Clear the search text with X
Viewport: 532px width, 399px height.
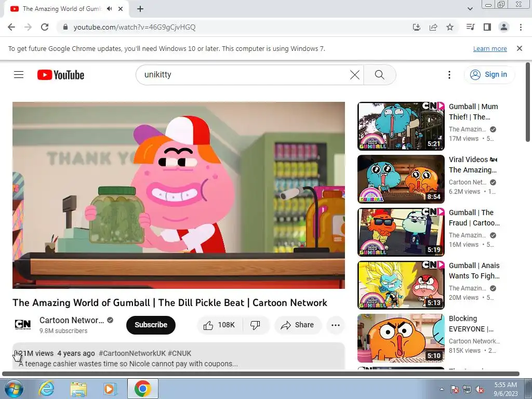coord(354,75)
